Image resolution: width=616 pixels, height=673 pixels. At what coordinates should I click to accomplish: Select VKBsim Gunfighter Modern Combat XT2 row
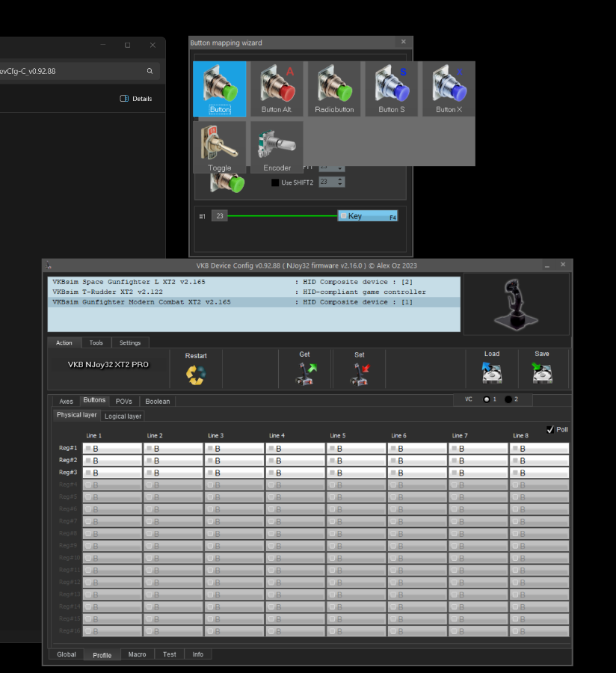coord(254,302)
